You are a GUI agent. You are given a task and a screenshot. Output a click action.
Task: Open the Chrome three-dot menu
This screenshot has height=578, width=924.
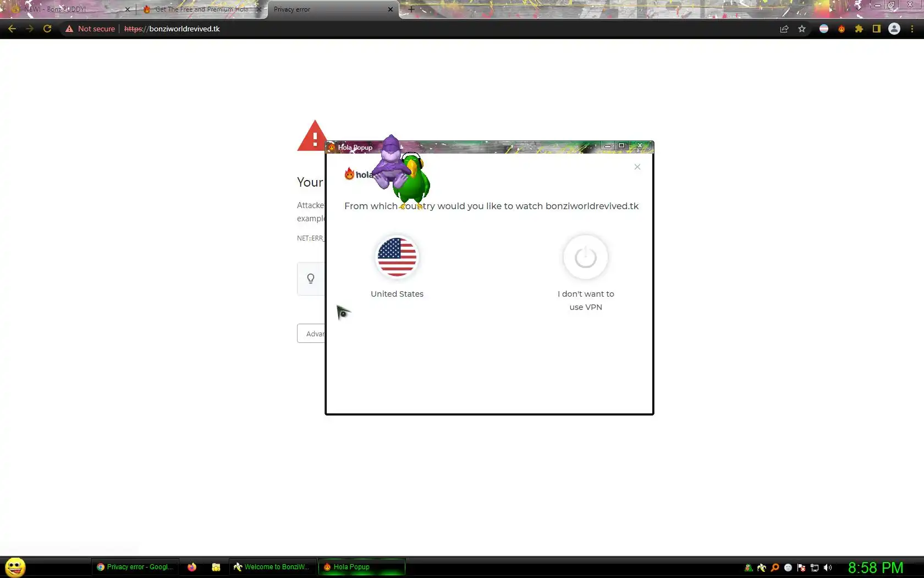coord(912,29)
